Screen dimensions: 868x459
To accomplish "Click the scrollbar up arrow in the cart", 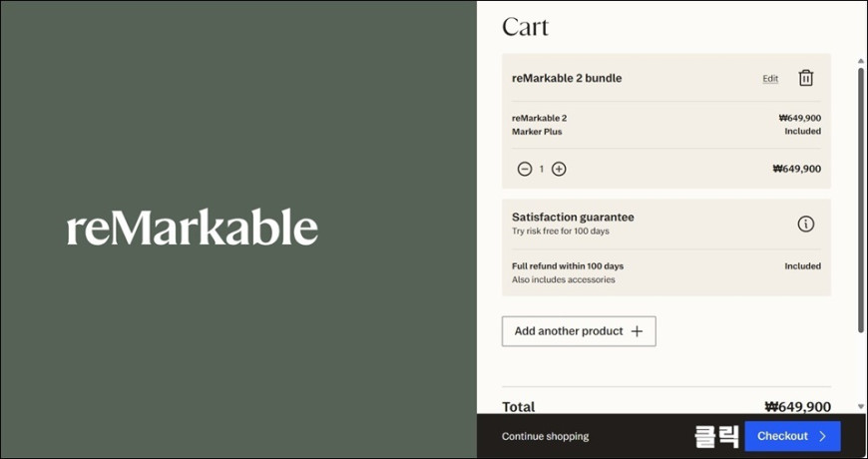I will click(861, 61).
